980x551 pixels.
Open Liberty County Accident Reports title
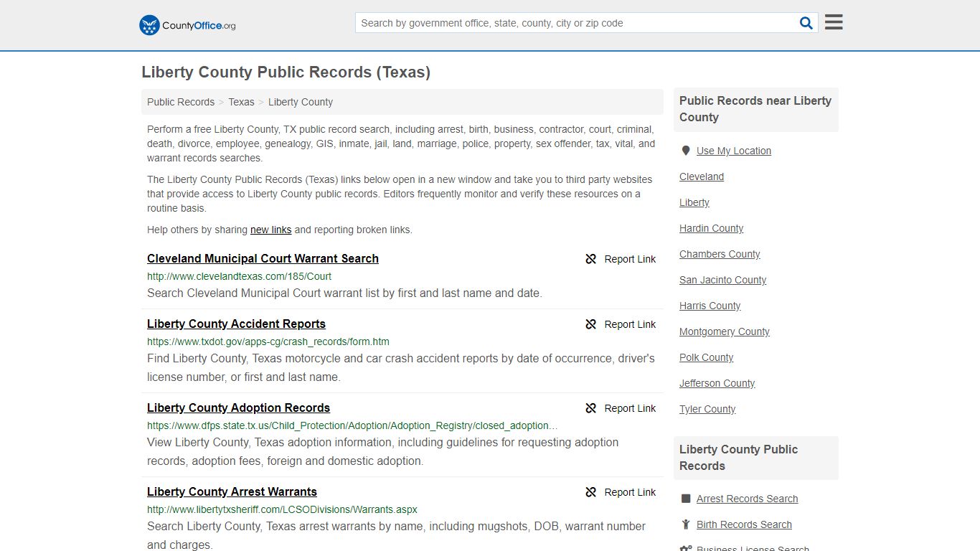236,324
